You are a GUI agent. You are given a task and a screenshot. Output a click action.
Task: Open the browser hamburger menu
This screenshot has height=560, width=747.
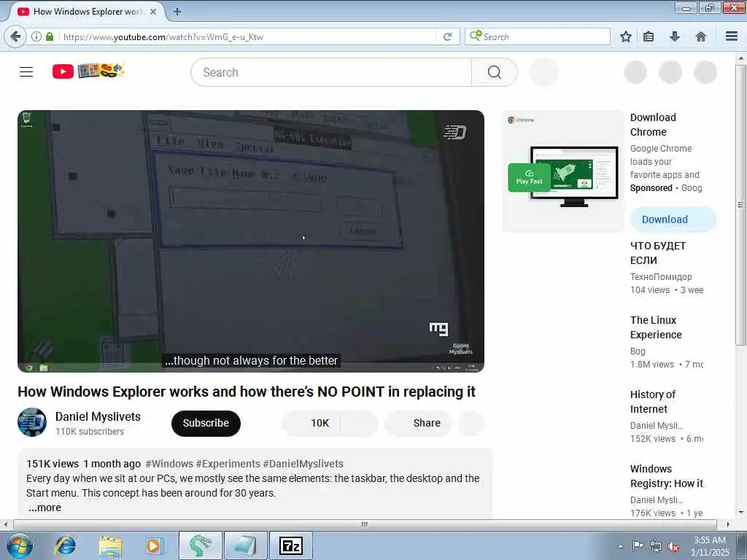(732, 36)
